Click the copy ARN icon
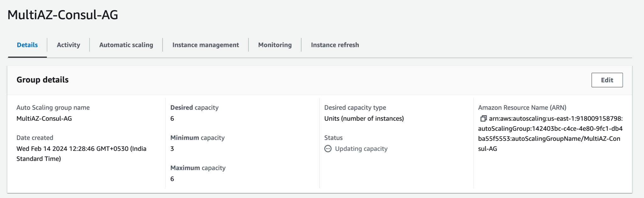644x198 pixels. coord(483,119)
